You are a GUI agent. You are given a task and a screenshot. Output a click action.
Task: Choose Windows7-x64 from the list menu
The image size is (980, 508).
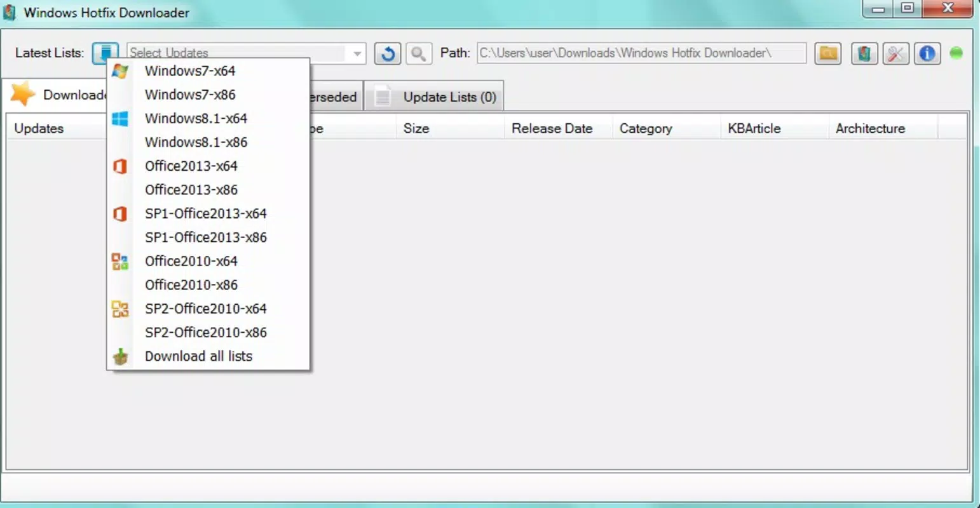point(208,70)
